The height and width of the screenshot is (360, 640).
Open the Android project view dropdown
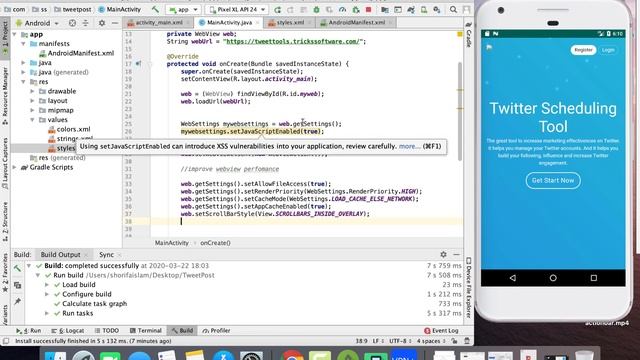click(x=37, y=23)
